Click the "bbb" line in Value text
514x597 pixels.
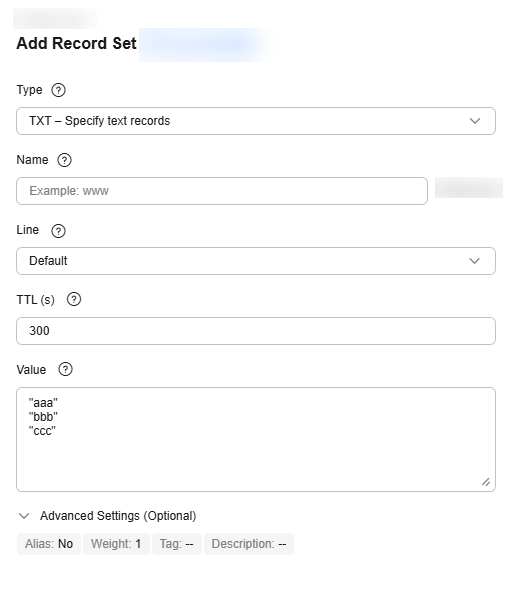point(43,417)
